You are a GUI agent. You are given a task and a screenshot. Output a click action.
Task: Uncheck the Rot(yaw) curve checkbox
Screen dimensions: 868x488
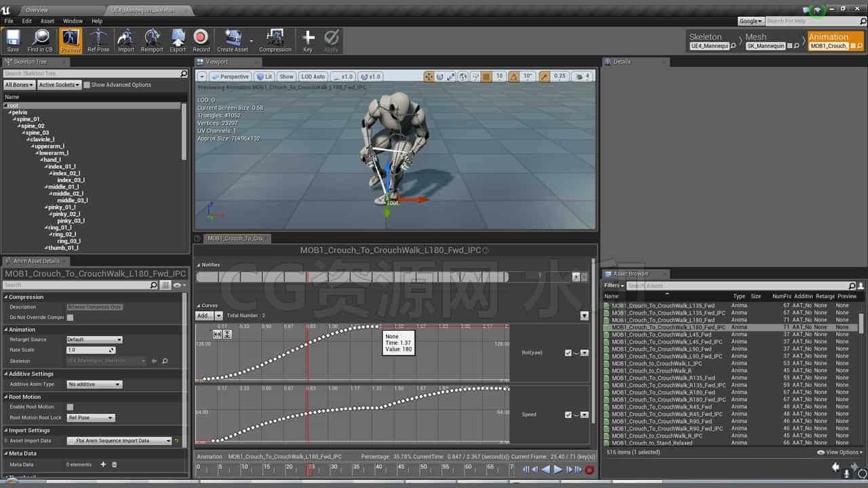[568, 352]
